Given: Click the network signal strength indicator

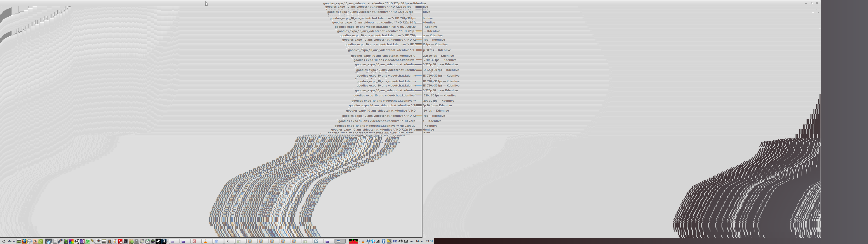Looking at the screenshot, I should coord(378,241).
